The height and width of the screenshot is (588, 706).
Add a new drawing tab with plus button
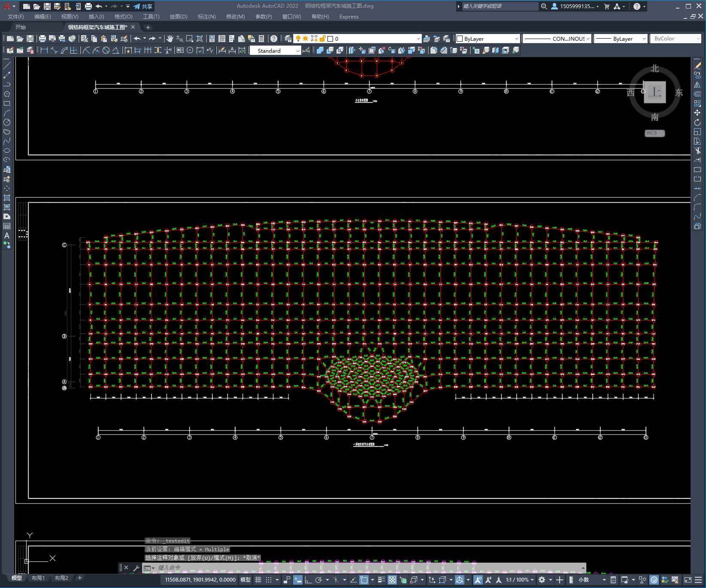[148, 27]
